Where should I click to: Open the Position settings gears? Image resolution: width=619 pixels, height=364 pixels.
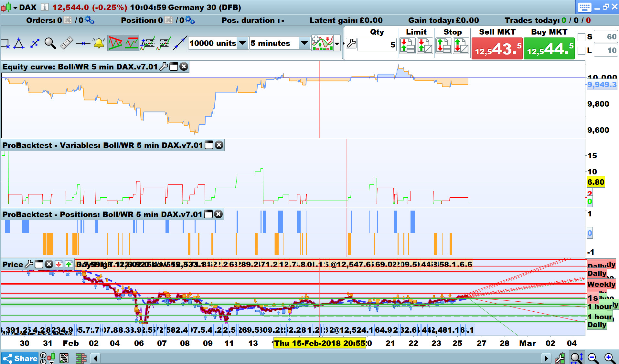[x=190, y=20]
